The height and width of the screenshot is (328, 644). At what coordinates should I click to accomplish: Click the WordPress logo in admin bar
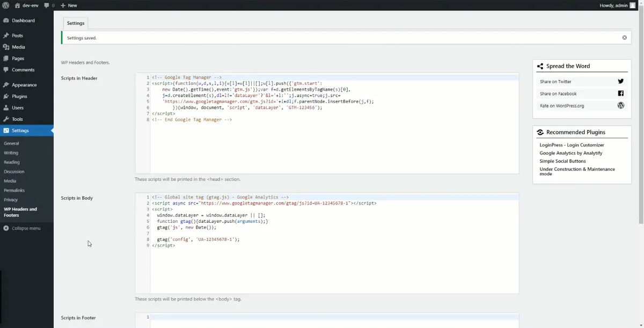5,5
